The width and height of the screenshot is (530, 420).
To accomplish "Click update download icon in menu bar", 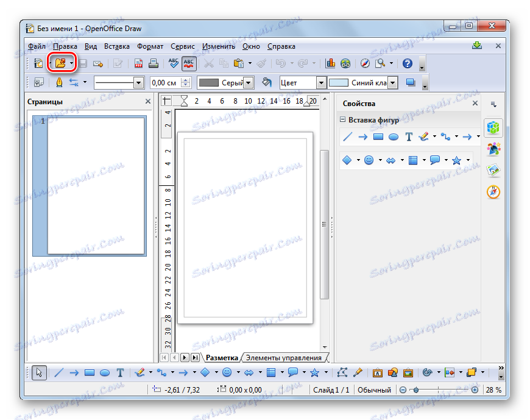I will (477, 45).
